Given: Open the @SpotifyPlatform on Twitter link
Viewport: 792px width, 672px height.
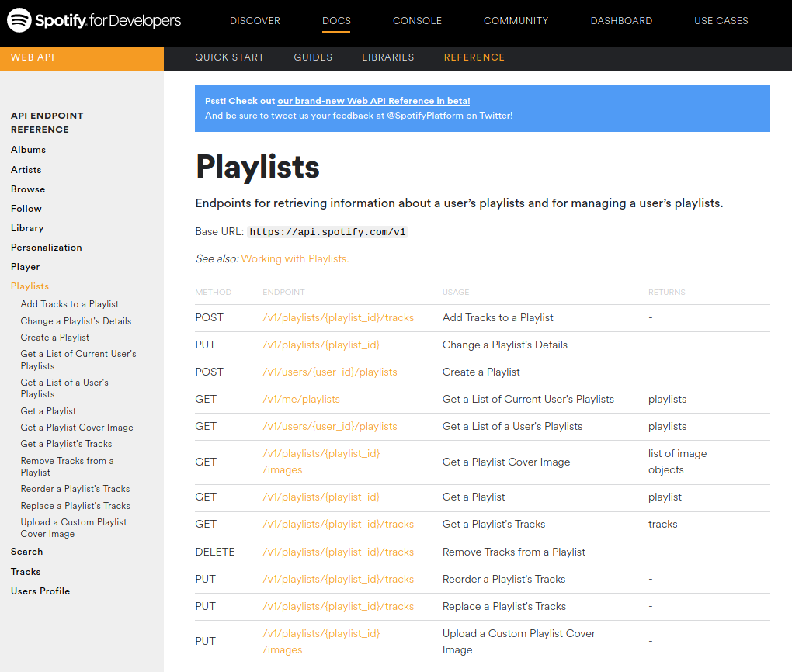Looking at the screenshot, I should [x=450, y=116].
